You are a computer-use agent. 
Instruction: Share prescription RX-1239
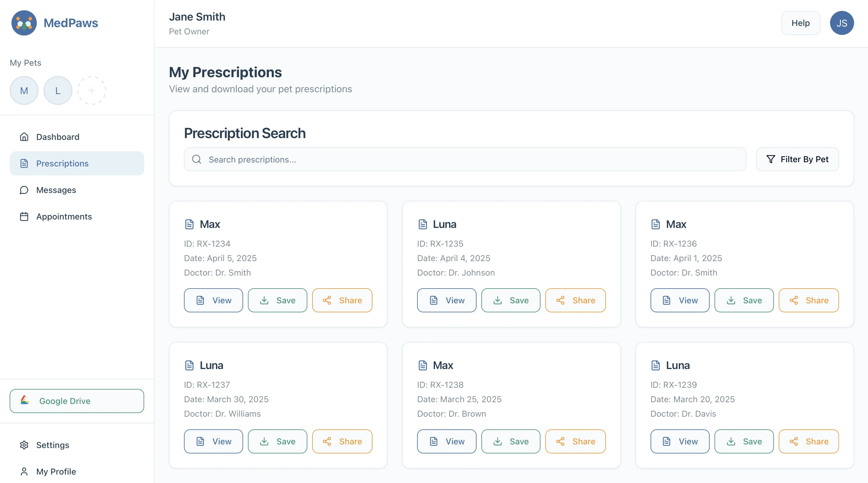[x=809, y=441]
